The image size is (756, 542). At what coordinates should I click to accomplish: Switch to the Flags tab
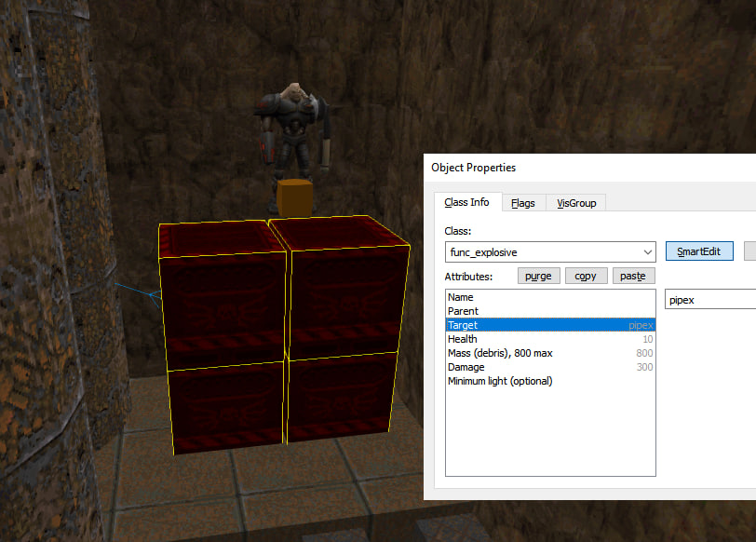[523, 203]
